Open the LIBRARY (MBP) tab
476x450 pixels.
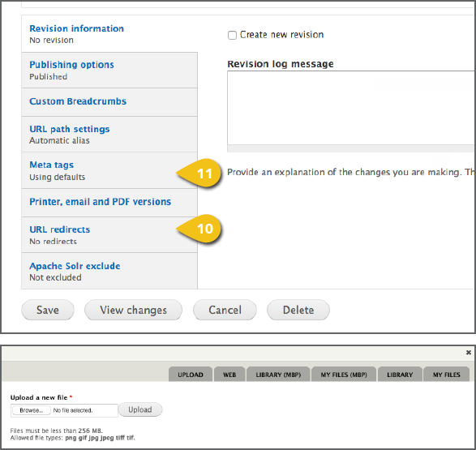(278, 374)
